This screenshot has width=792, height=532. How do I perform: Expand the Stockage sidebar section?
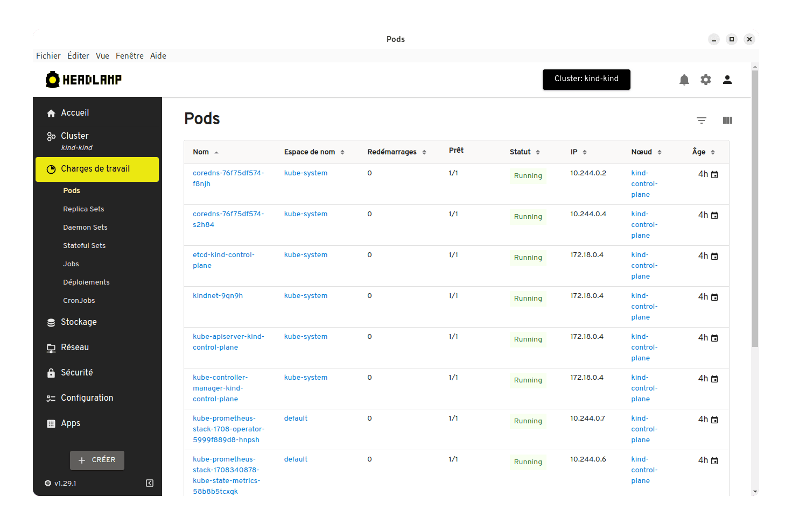coord(79,322)
